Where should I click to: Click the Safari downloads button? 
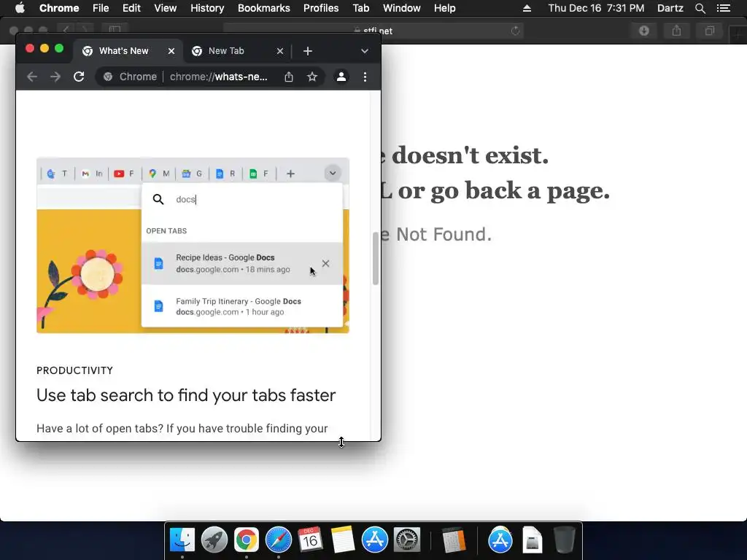644,31
